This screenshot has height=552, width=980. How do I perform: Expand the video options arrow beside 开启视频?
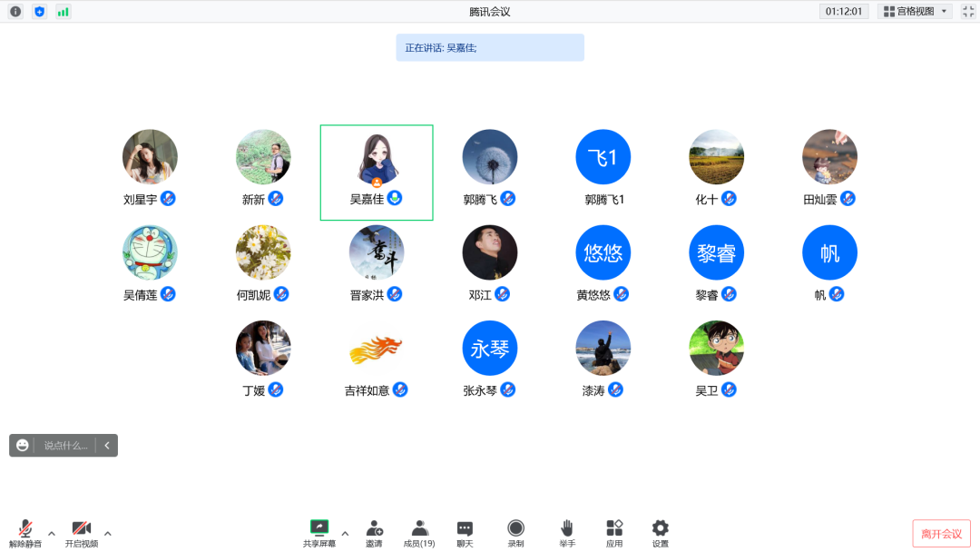[108, 533]
